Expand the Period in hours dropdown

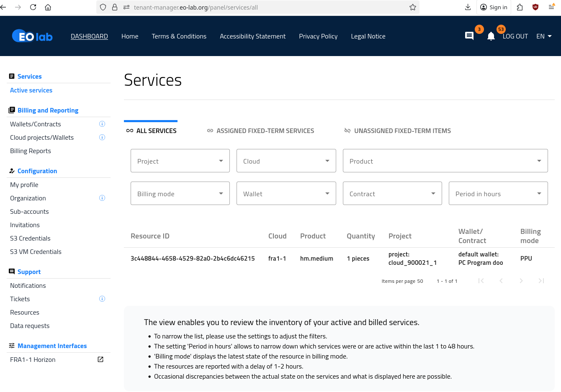(498, 194)
